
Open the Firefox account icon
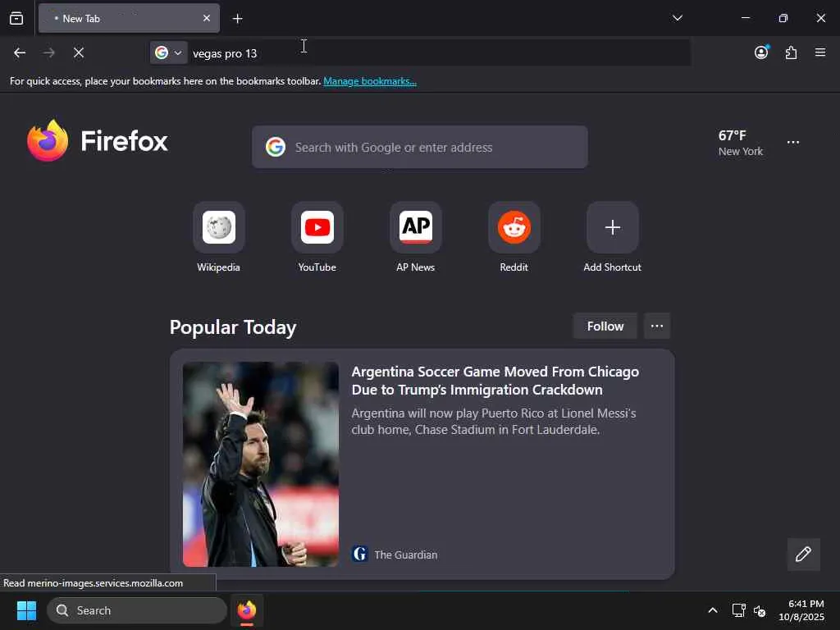coord(761,52)
